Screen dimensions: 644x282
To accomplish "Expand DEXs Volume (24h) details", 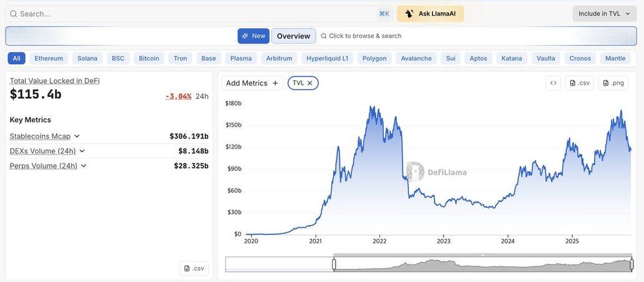I will (x=82, y=151).
